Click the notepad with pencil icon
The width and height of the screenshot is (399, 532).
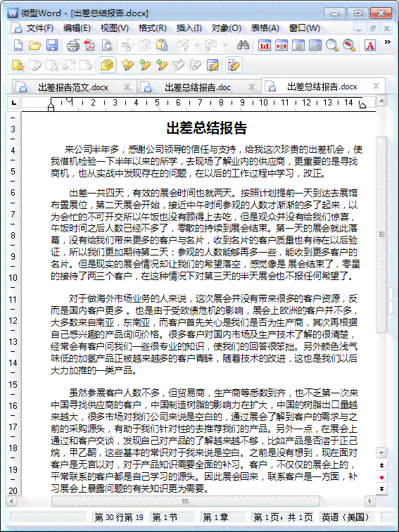[x=213, y=65]
